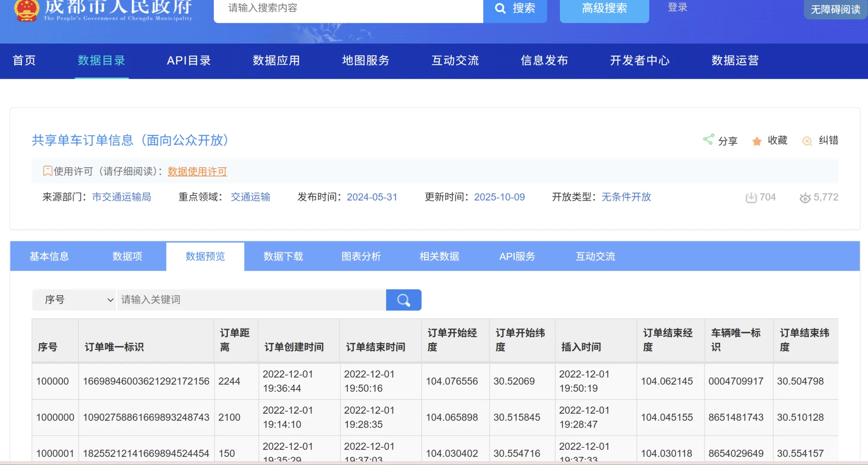Image resolution: width=868 pixels, height=465 pixels.
Task: Click the license bookmark icon beside 使用许可
Action: [47, 171]
